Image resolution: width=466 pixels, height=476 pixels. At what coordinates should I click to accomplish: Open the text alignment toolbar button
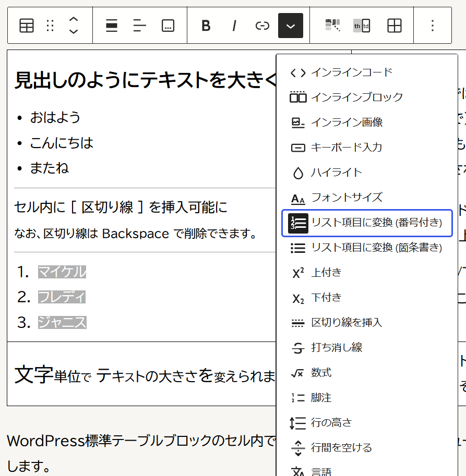(x=139, y=26)
